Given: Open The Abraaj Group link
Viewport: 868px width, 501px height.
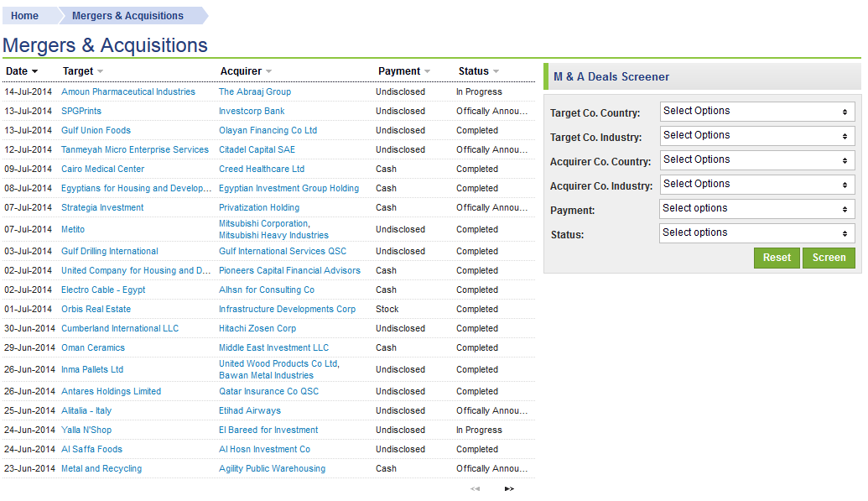Looking at the screenshot, I should [x=255, y=92].
